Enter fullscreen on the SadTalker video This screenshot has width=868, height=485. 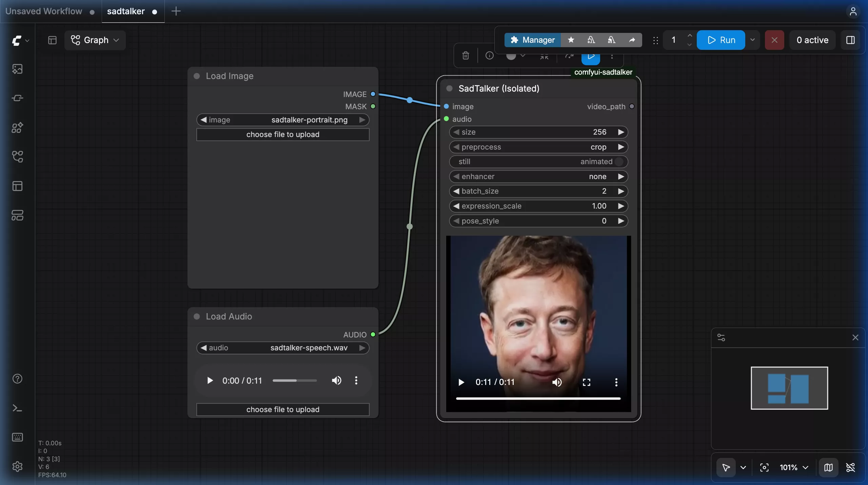click(586, 382)
